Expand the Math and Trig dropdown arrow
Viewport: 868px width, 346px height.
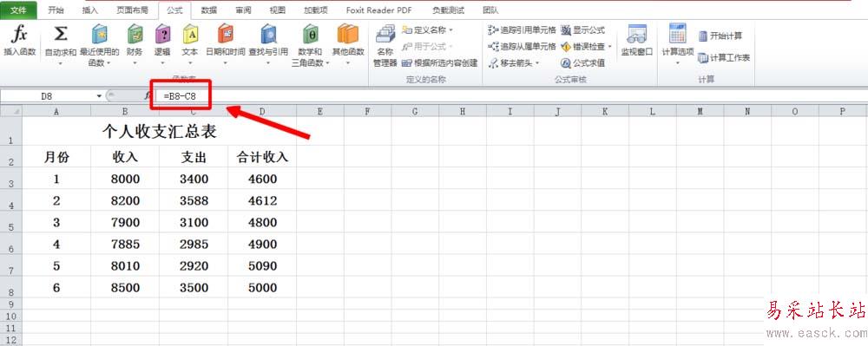pyautogui.click(x=327, y=63)
